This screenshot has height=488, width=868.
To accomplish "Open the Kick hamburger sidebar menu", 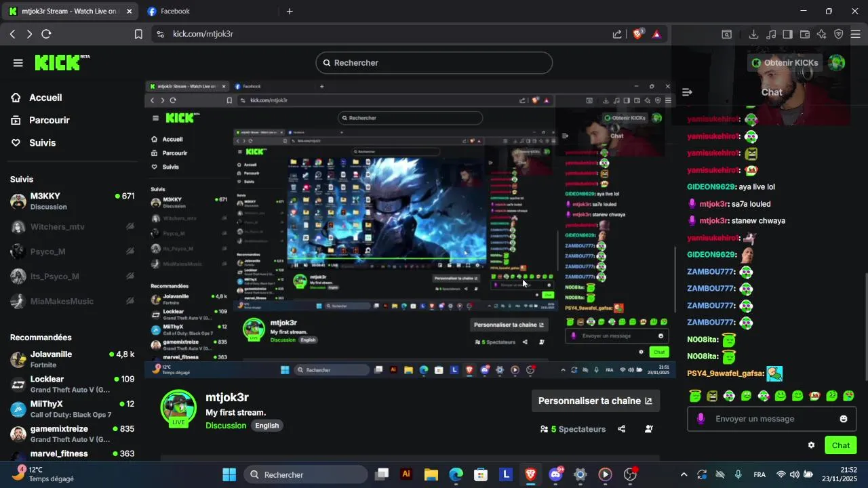I will tap(18, 63).
